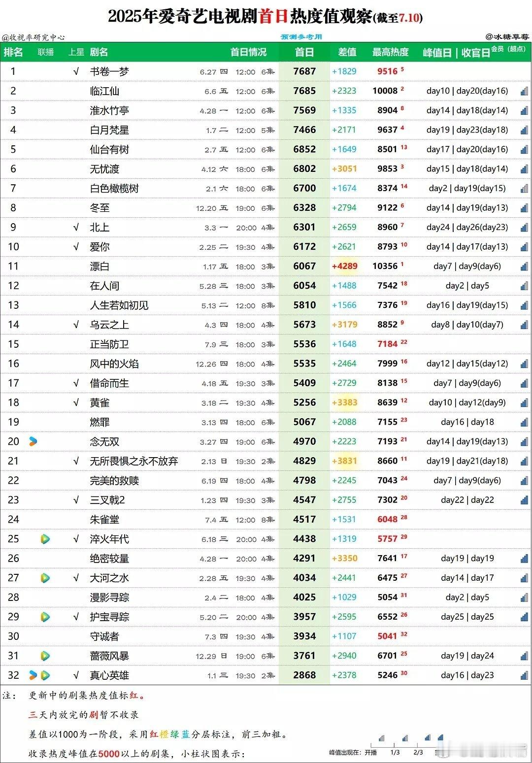Click the 首日情况 column header
The width and height of the screenshot is (532, 763).
[248, 52]
